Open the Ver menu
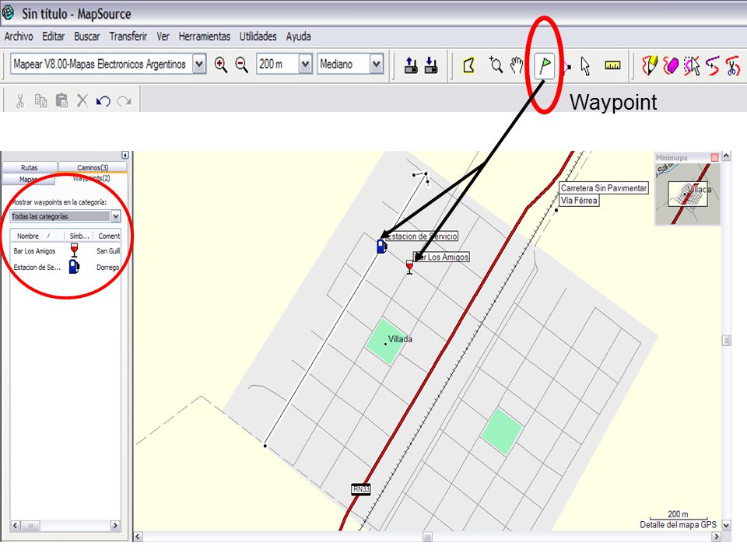Image resolution: width=747 pixels, height=560 pixels. pos(163,37)
